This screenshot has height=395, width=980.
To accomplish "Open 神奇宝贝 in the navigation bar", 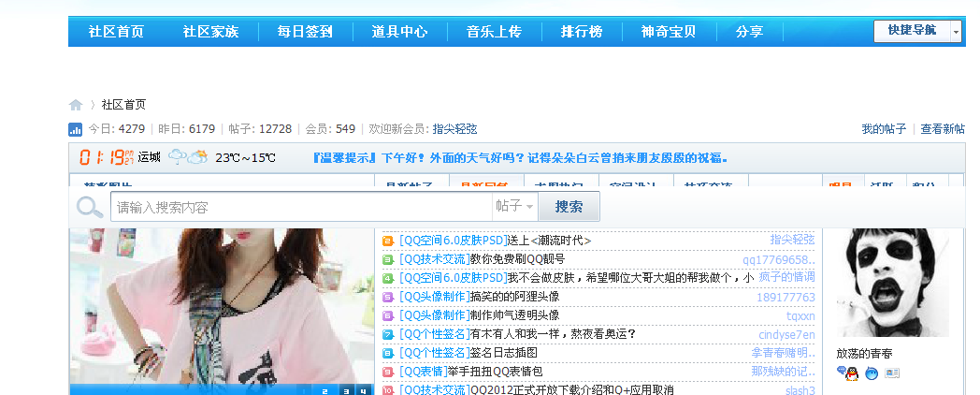I will coord(668,31).
